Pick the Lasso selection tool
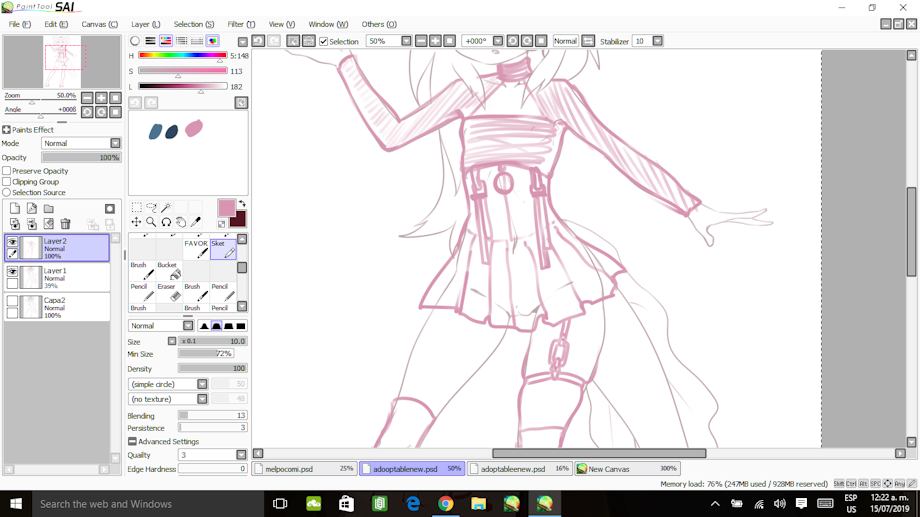Viewport: 920px width, 517px height. (x=152, y=208)
